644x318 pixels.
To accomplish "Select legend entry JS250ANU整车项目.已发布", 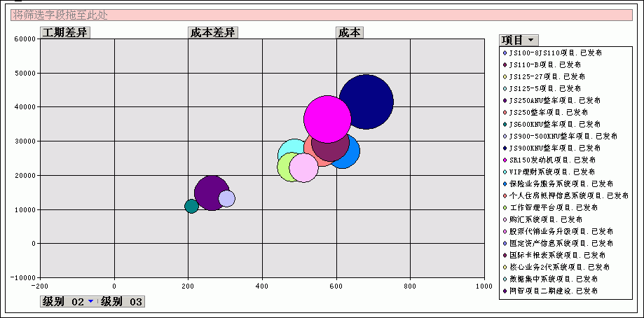I will pyautogui.click(x=551, y=101).
